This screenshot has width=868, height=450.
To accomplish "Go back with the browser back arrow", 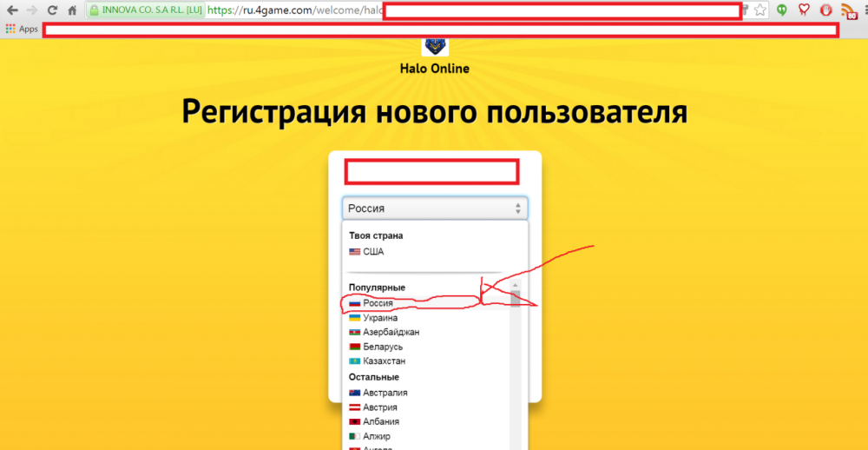I will [13, 10].
